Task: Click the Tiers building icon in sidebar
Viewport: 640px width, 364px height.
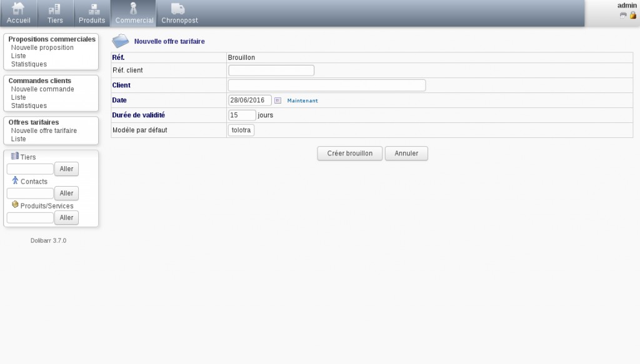Action: point(15,156)
